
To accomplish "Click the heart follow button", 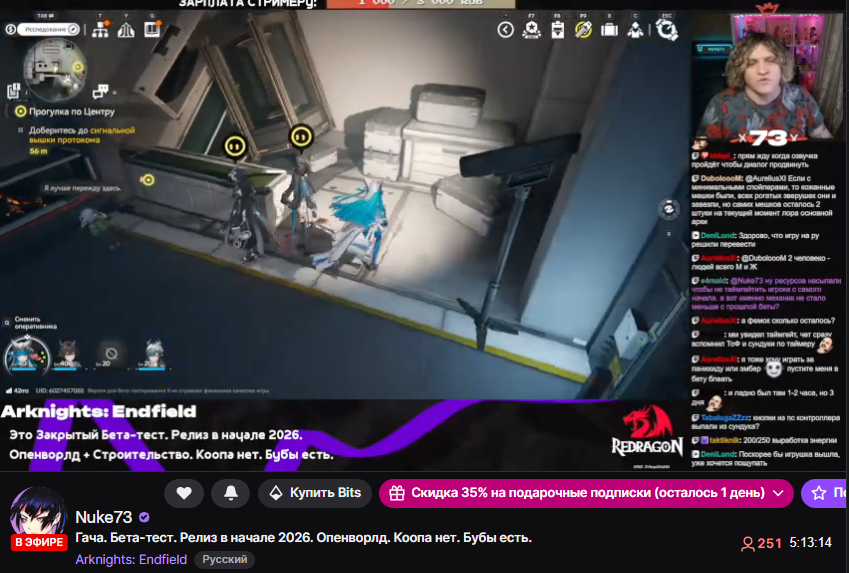I will tap(184, 493).
